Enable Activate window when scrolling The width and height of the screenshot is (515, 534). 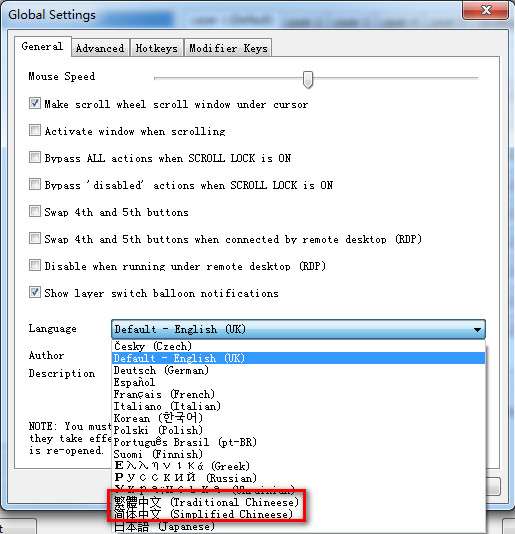click(35, 130)
